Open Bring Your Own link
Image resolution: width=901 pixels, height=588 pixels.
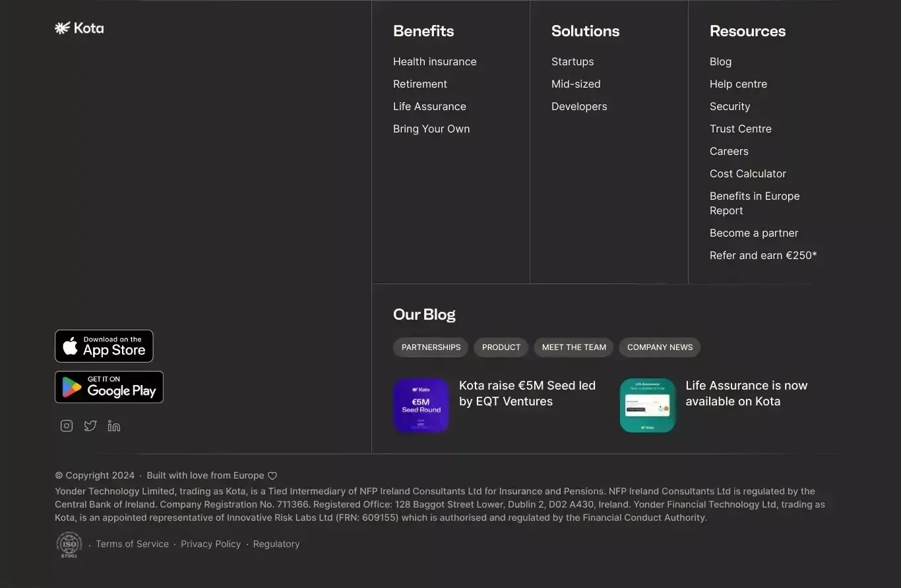click(x=431, y=129)
